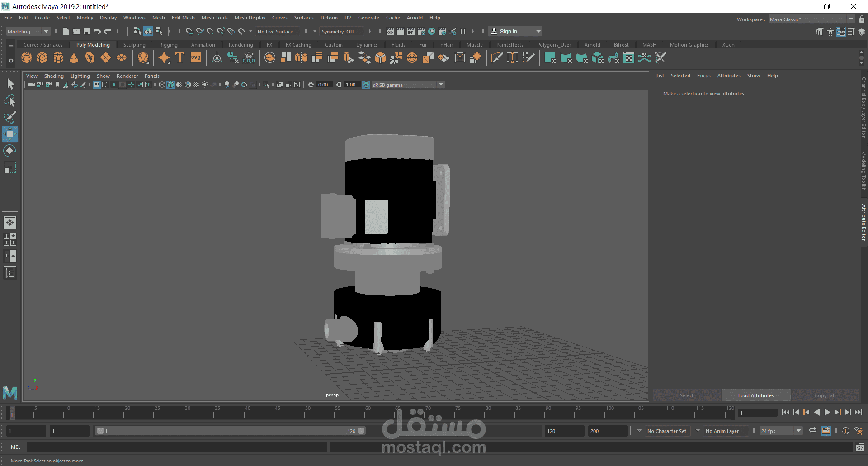Select the Paint Selection tool
The width and height of the screenshot is (868, 466).
[9, 117]
